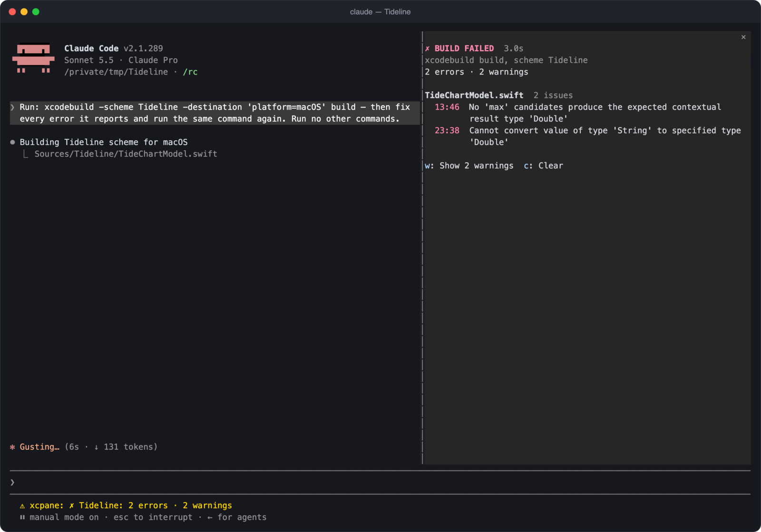761x532 pixels.
Task: Click the green macOS zoom window button
Action: pyautogui.click(x=36, y=12)
